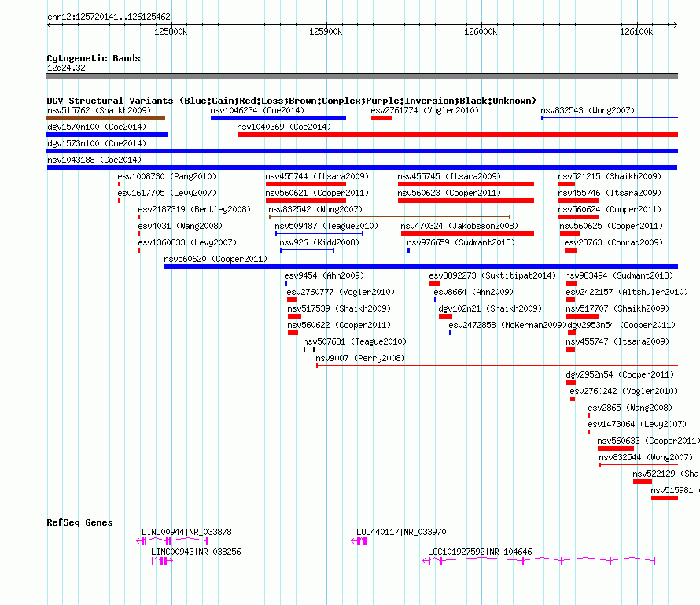This screenshot has width=700, height=605.
Task: Click the ruler's right scroll arrow
Action: (x=676, y=25)
